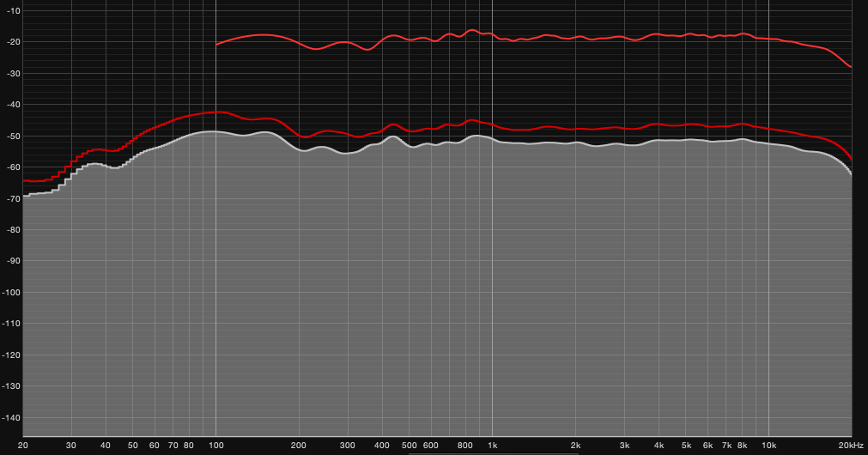Click the -90 dB level axis label
868x455 pixels.
tap(12, 261)
